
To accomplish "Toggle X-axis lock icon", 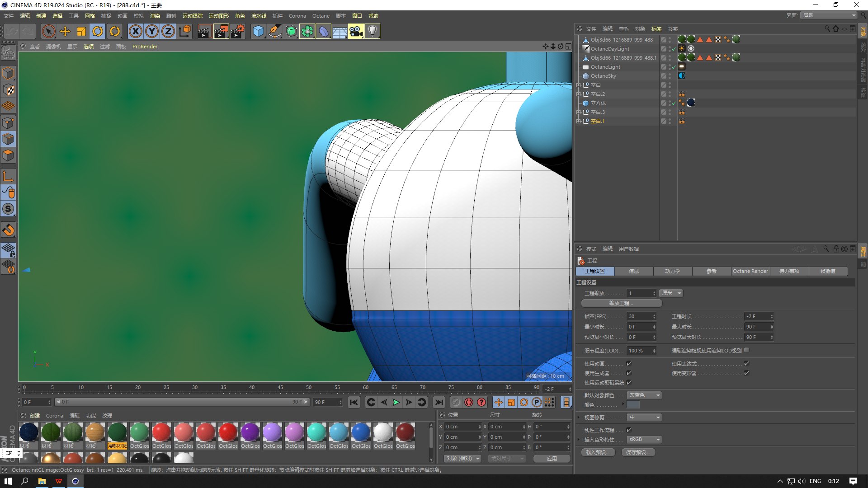I will pos(135,31).
